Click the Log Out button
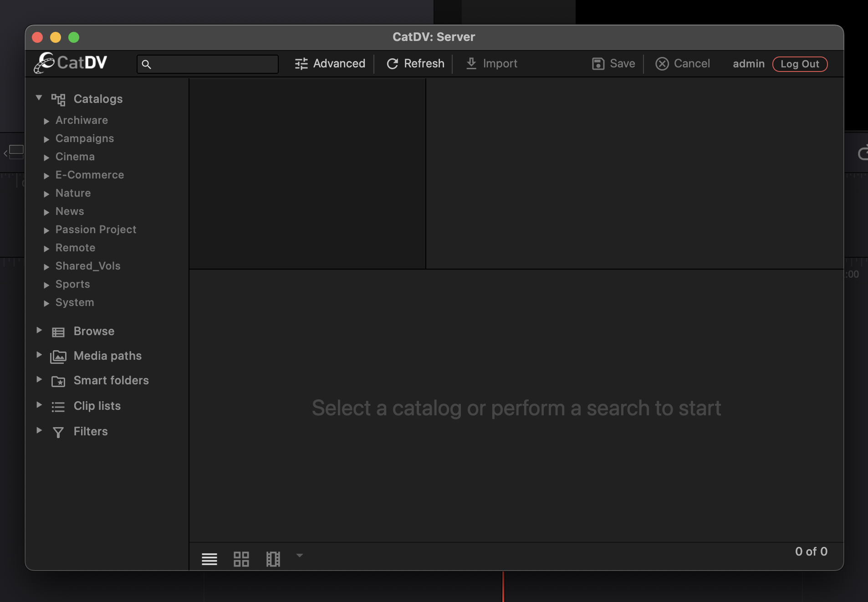Image resolution: width=868 pixels, height=602 pixels. click(x=800, y=64)
